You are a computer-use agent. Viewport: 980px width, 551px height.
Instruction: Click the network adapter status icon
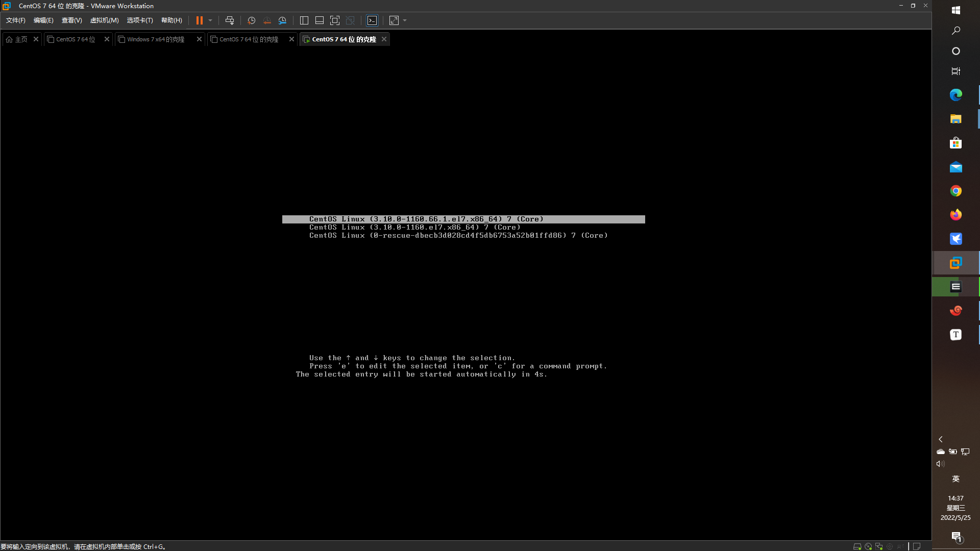[878, 546]
